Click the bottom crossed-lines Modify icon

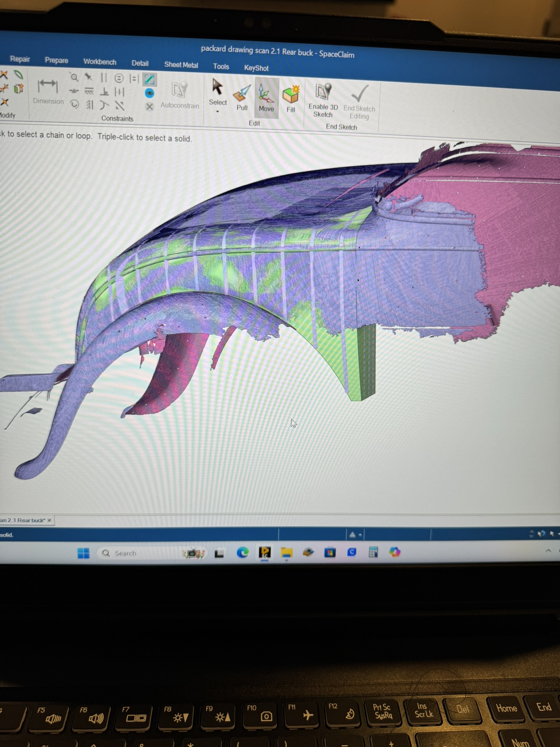[4, 102]
